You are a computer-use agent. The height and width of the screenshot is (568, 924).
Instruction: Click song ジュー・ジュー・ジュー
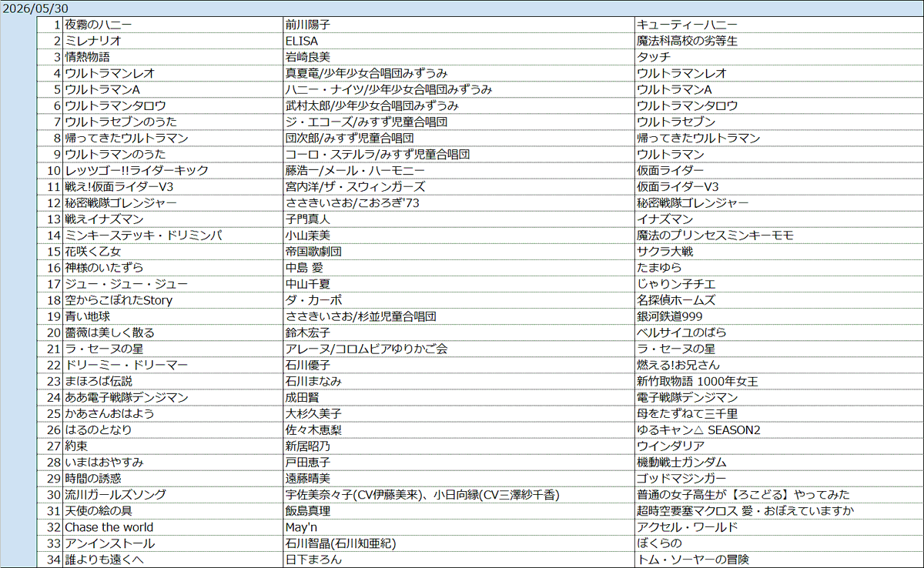pyautogui.click(x=126, y=283)
